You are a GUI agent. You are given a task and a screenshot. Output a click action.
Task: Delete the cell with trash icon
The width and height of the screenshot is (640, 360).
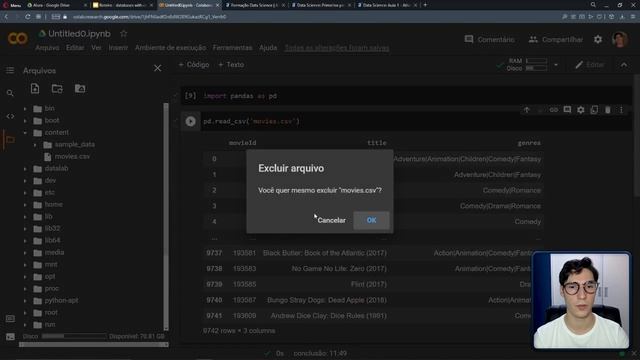(608, 110)
